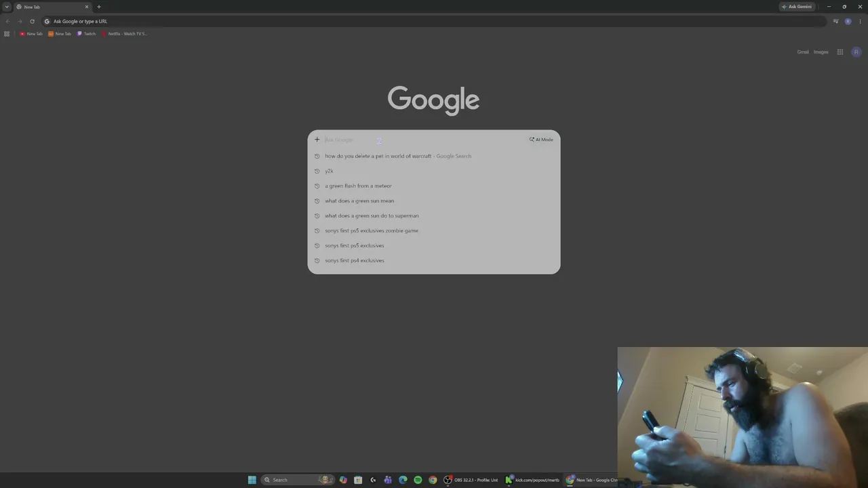Image resolution: width=868 pixels, height=488 pixels.
Task: Open the Windows Start menu
Action: click(252, 480)
